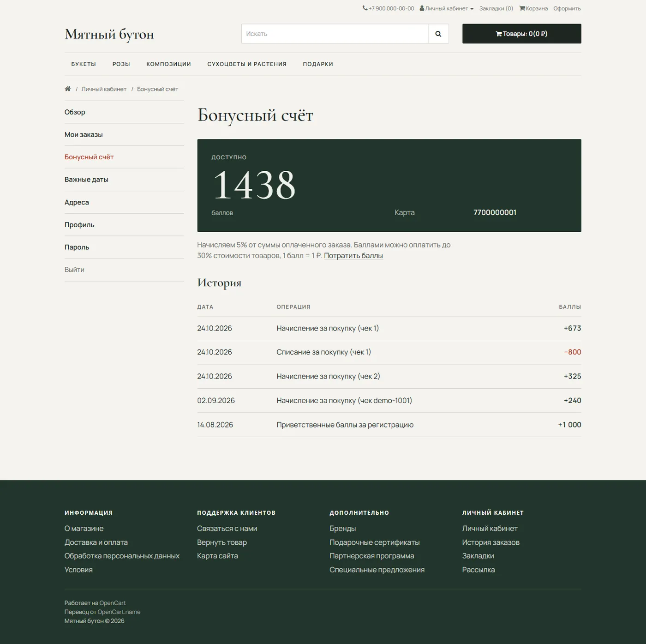Click the +673 points value
The image size is (646, 644).
coord(572,328)
